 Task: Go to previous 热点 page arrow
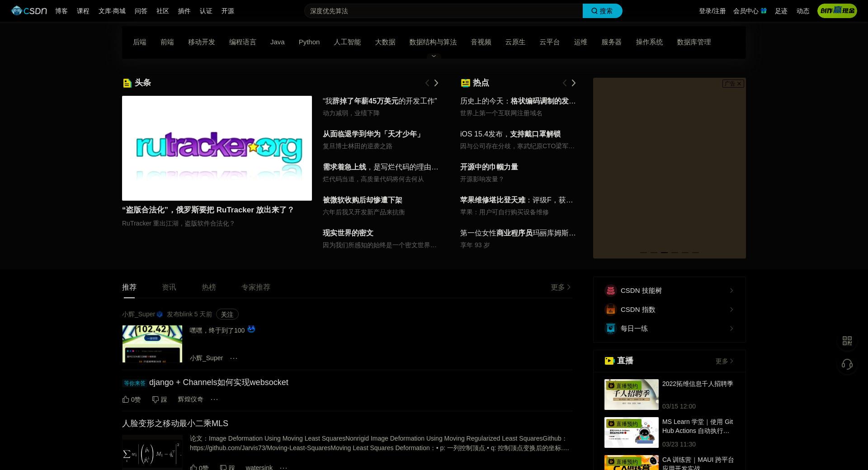(x=565, y=83)
